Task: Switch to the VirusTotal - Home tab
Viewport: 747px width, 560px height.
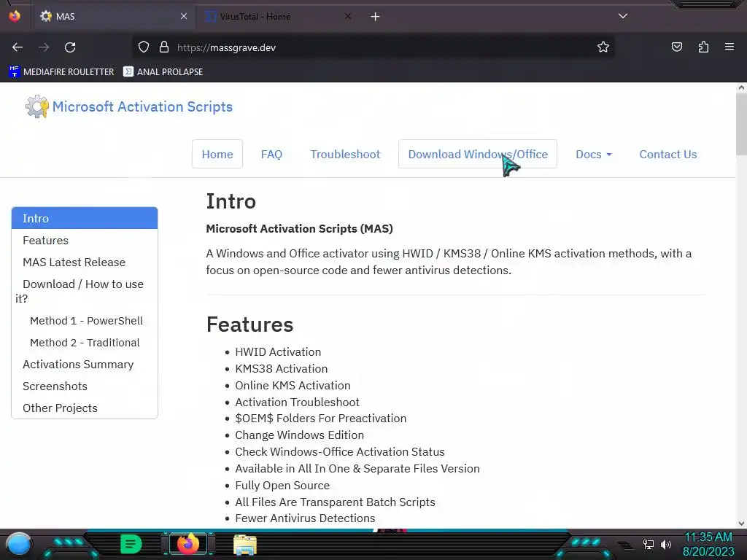Action: tap(278, 17)
